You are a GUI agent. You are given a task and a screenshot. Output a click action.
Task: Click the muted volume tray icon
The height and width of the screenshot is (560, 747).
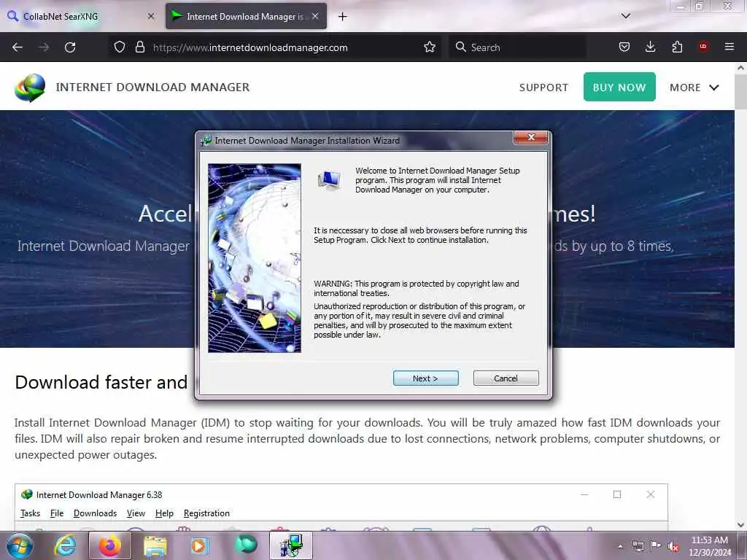(x=673, y=547)
